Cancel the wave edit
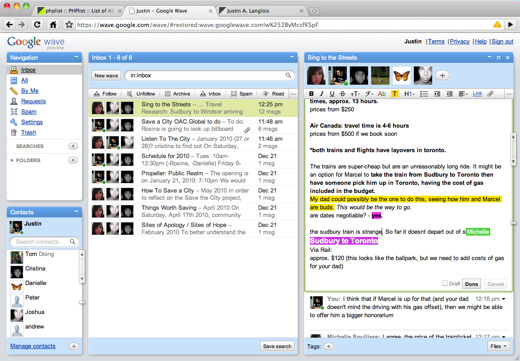520x361 pixels. pos(495,284)
